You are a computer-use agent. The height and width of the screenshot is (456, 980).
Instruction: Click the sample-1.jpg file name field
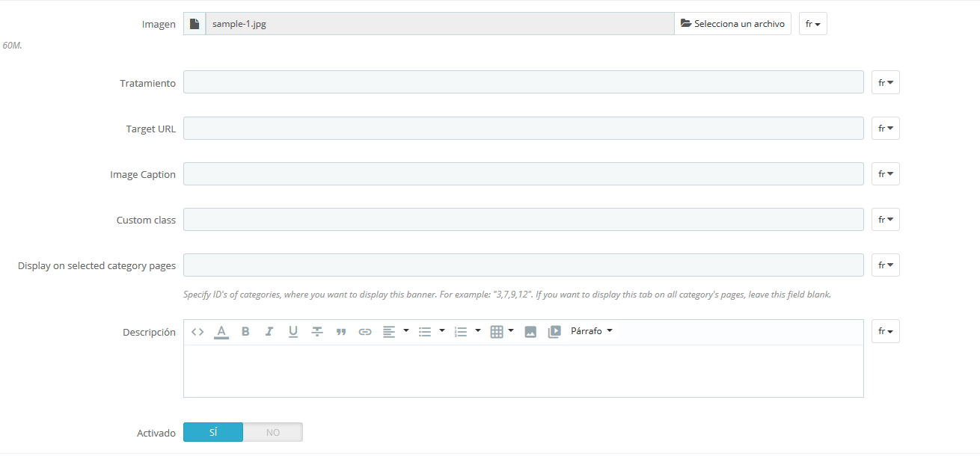pos(440,24)
